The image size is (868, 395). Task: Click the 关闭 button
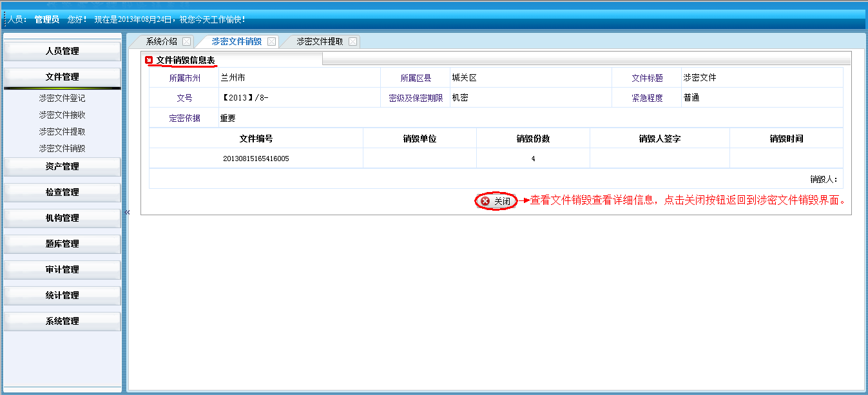496,201
